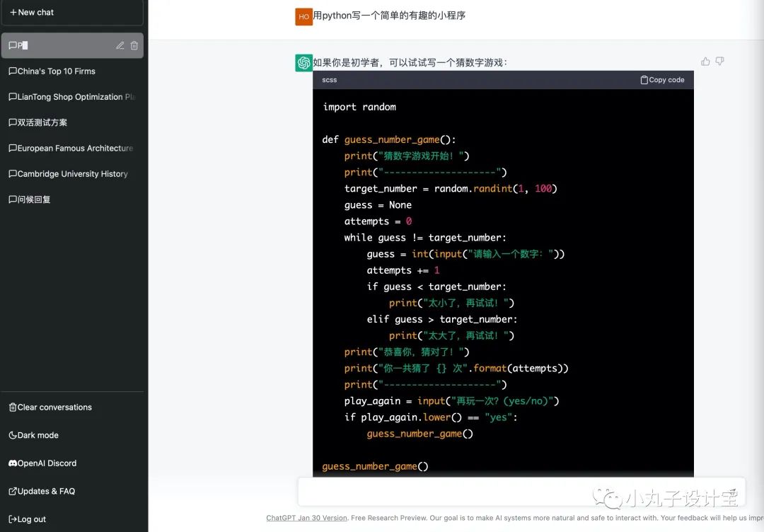Click the user prompt about python 小程序
The height and width of the screenshot is (532, 764).
389,16
